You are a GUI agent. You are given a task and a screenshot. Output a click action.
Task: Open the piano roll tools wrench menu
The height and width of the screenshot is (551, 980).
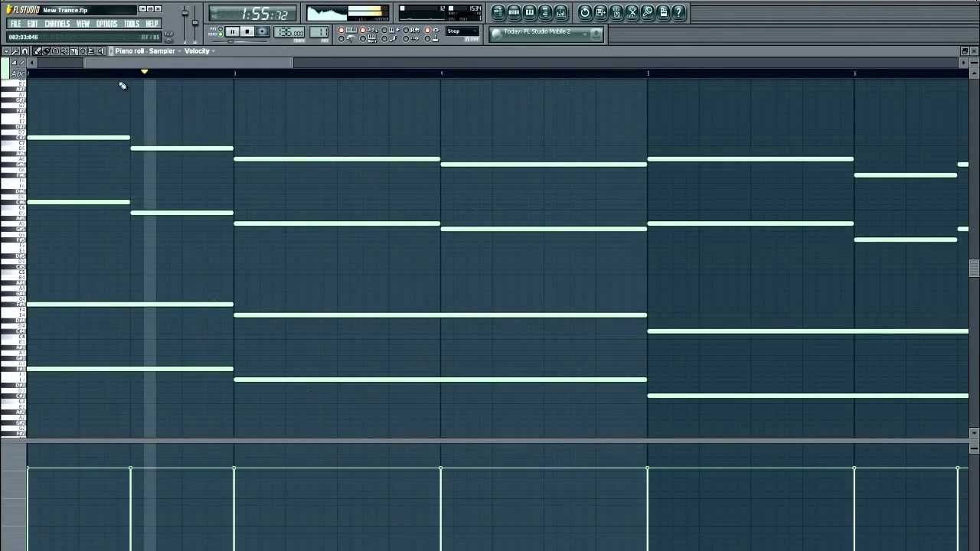pos(15,51)
